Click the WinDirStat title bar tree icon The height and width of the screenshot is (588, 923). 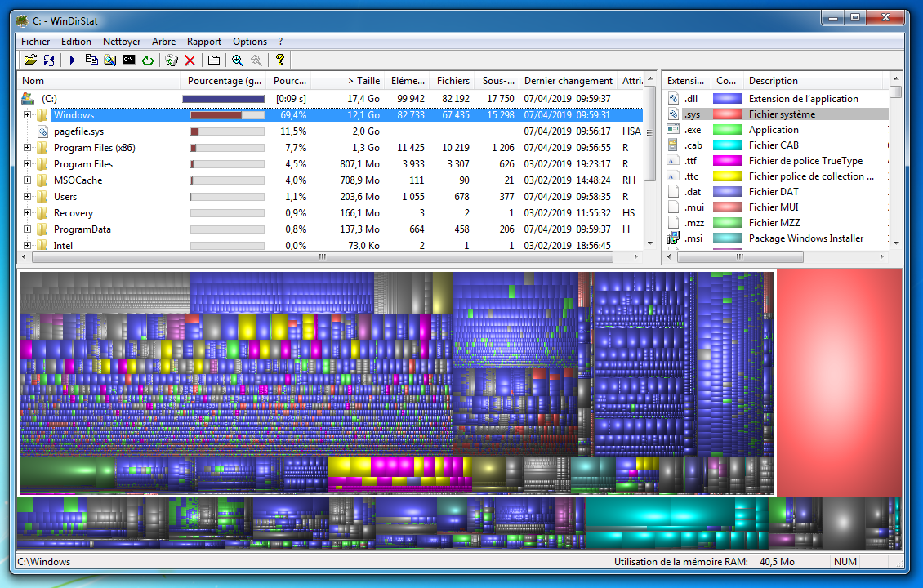pos(22,21)
